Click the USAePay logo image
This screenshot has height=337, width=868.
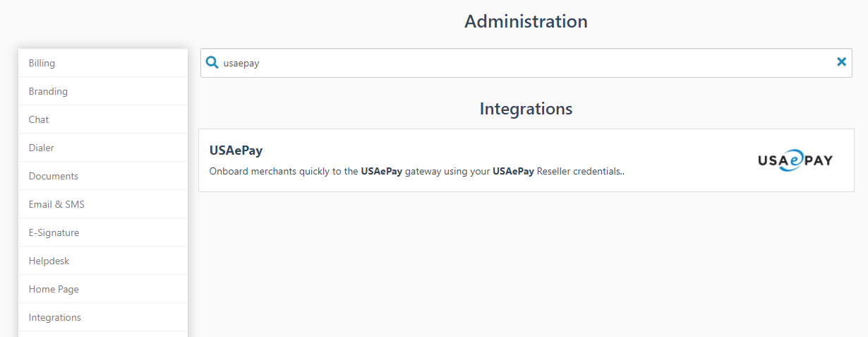coord(795,160)
